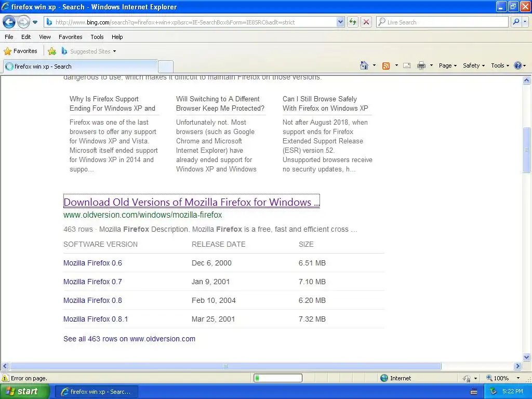Viewport: 532px width, 399px height.
Task: Click the vertical scrollbar down arrow
Action: (x=527, y=357)
